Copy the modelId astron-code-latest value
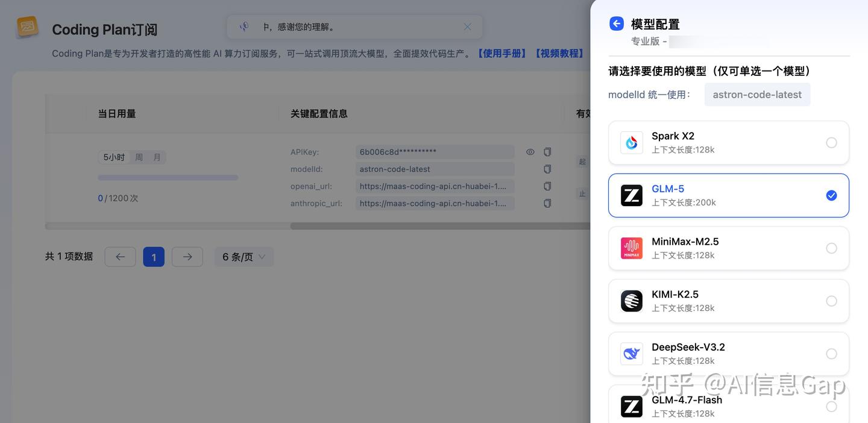Screen dimensions: 868x423 pos(547,169)
